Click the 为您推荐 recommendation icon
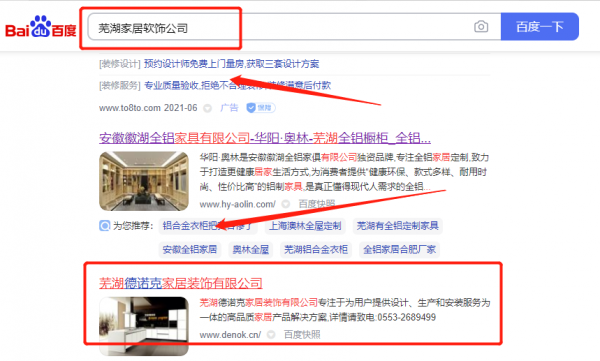Screen dimensions: 600x361 104,225
